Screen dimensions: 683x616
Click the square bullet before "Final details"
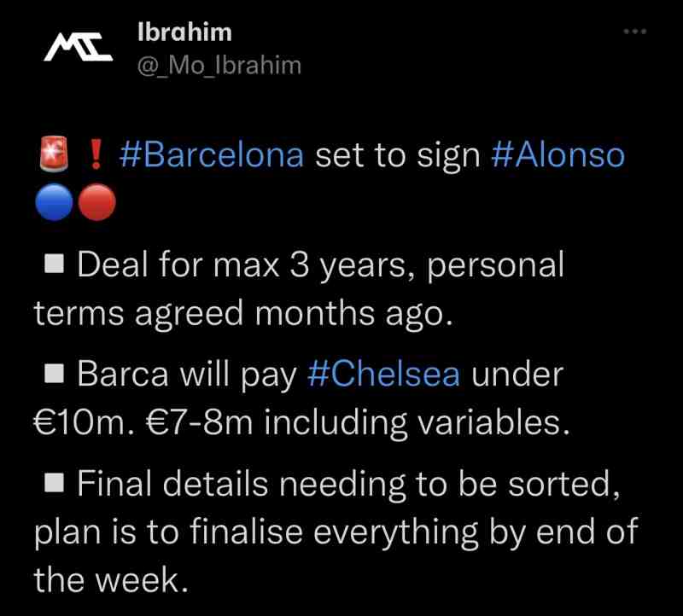[x=55, y=485]
